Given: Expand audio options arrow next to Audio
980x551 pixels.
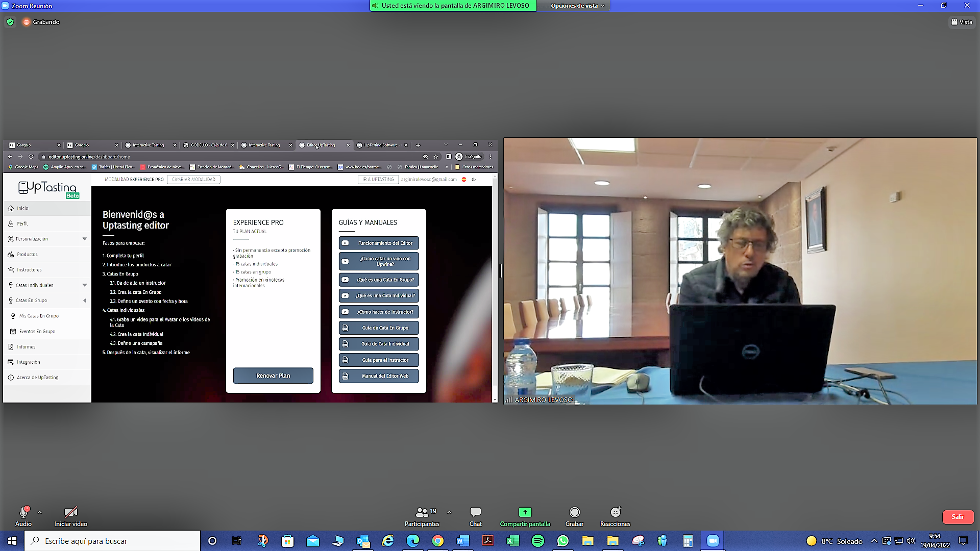Looking at the screenshot, I should coord(40,512).
